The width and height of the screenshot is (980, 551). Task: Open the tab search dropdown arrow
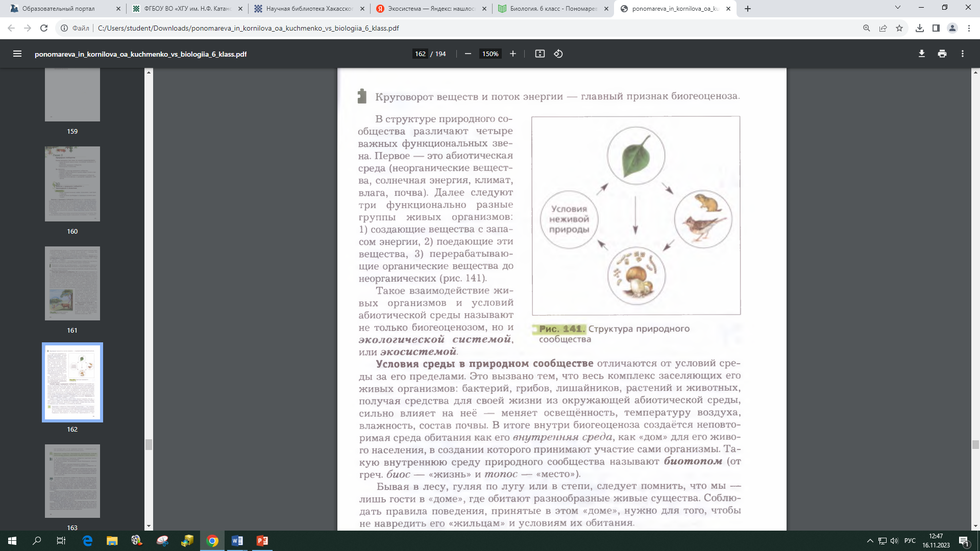tap(898, 8)
